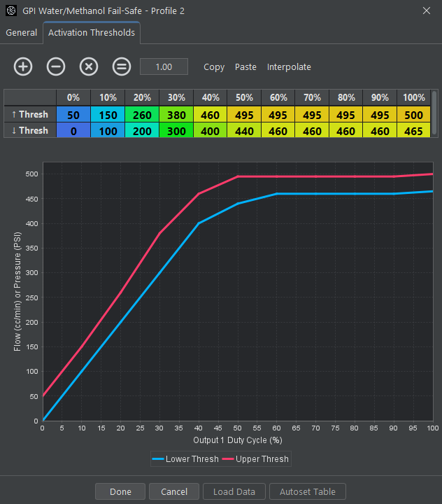Select the lower Thresh row header

[30, 130]
